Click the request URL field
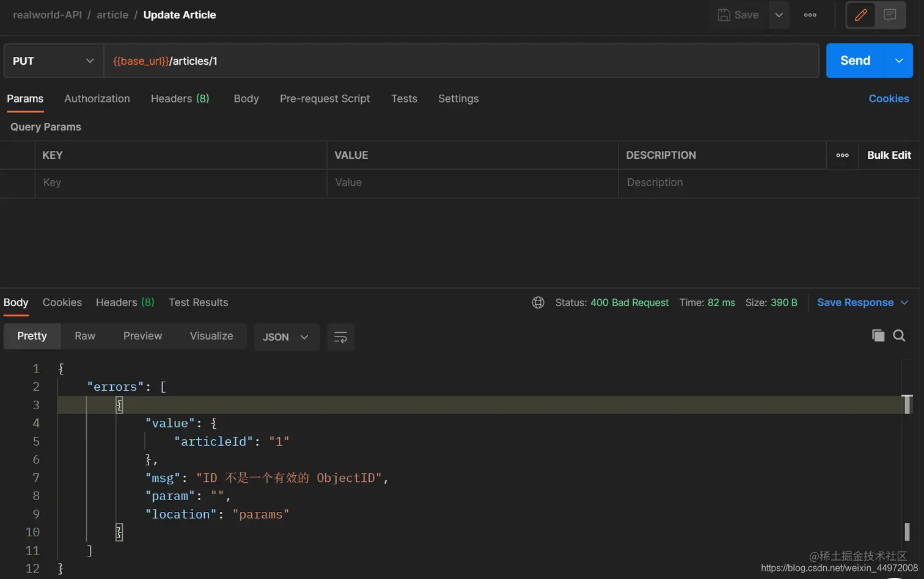This screenshot has height=579, width=924. click(x=461, y=60)
